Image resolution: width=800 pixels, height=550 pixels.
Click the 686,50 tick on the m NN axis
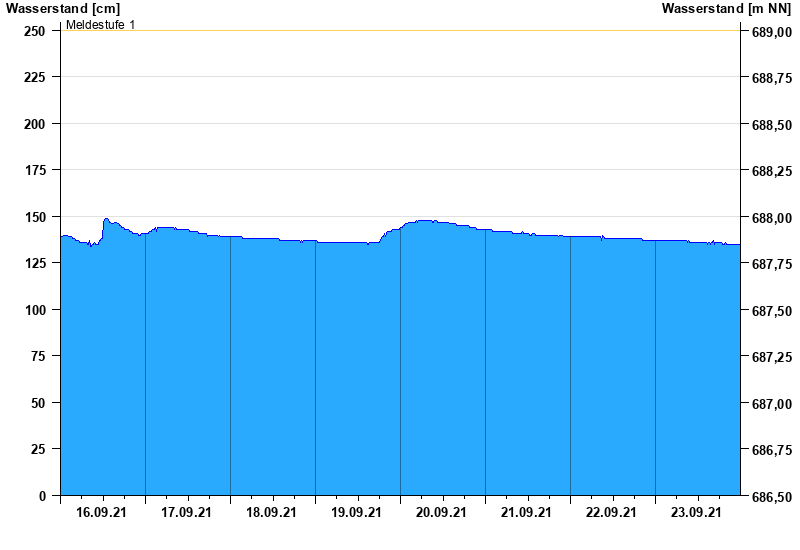[x=771, y=497]
